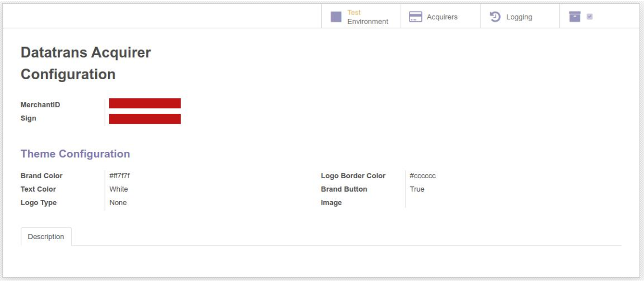This screenshot has width=644, height=281.
Task: Click the Logging history clock icon
Action: tap(495, 17)
